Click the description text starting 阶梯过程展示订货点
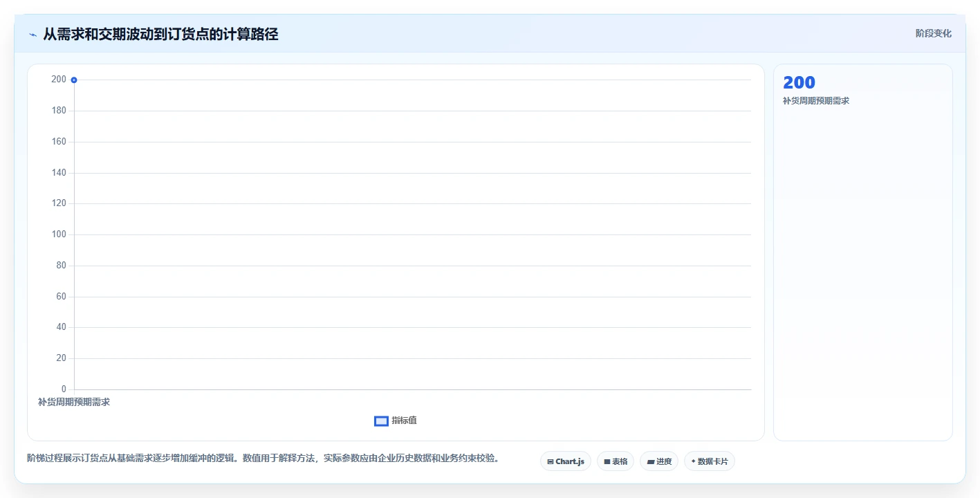The height and width of the screenshot is (498, 980). coord(264,458)
